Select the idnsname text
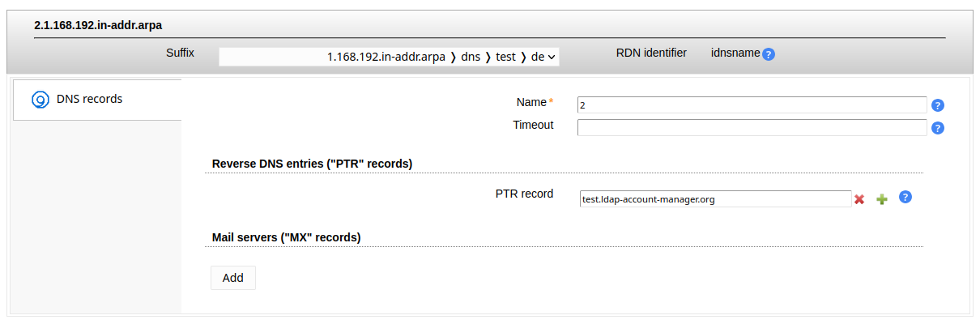Screen dimensions: 980x324 click(735, 53)
